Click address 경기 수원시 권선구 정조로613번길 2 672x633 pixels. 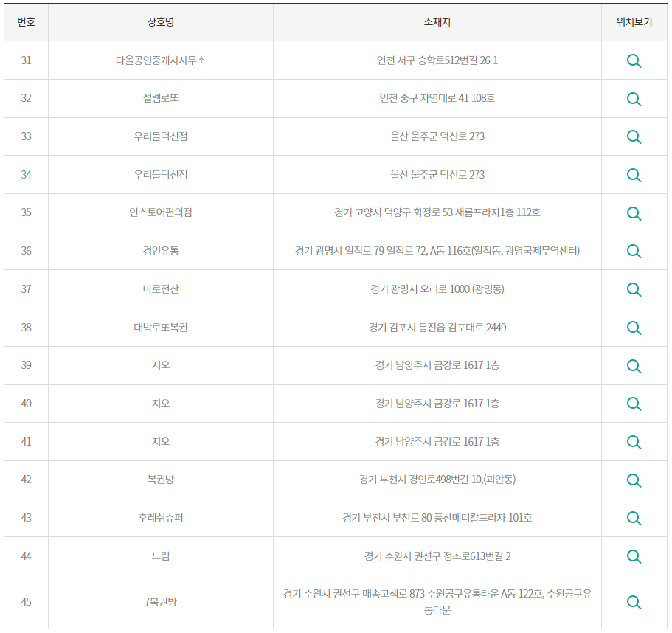[437, 556]
